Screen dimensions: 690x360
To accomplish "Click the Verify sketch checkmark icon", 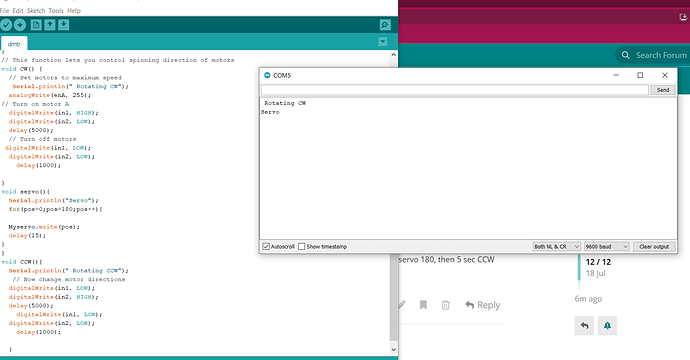I will tap(6, 25).
